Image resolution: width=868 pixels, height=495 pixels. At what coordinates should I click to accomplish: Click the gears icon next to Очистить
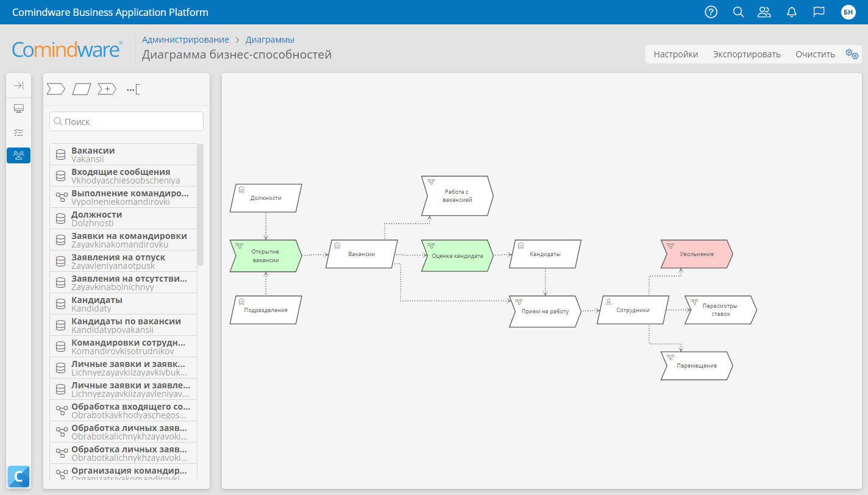click(852, 54)
